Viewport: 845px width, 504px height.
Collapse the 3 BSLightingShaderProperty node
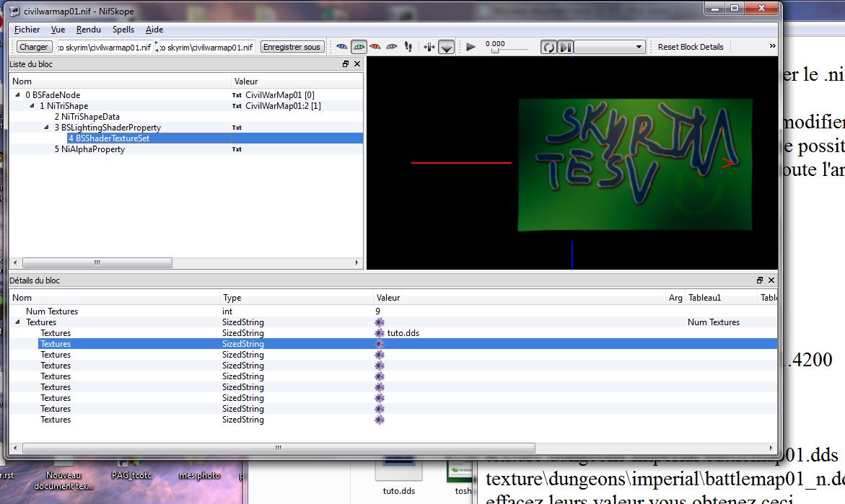47,128
